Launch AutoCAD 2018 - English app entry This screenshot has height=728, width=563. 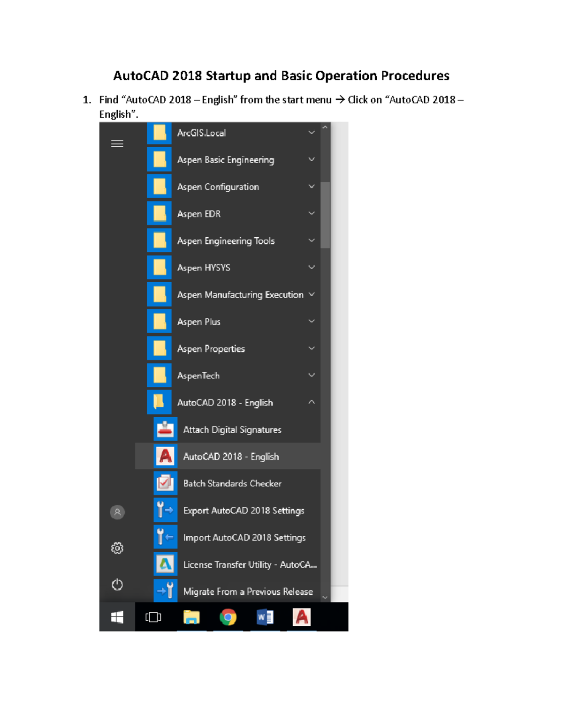point(231,457)
